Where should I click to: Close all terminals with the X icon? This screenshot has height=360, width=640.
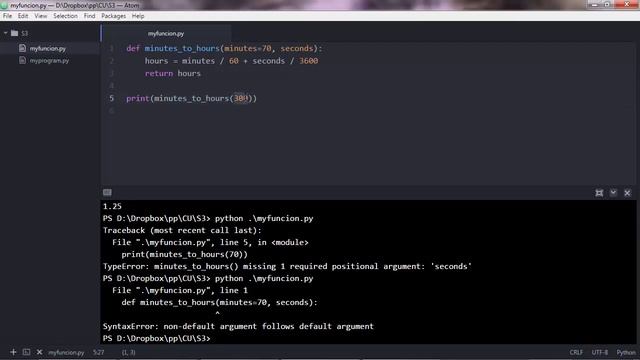click(x=39, y=352)
